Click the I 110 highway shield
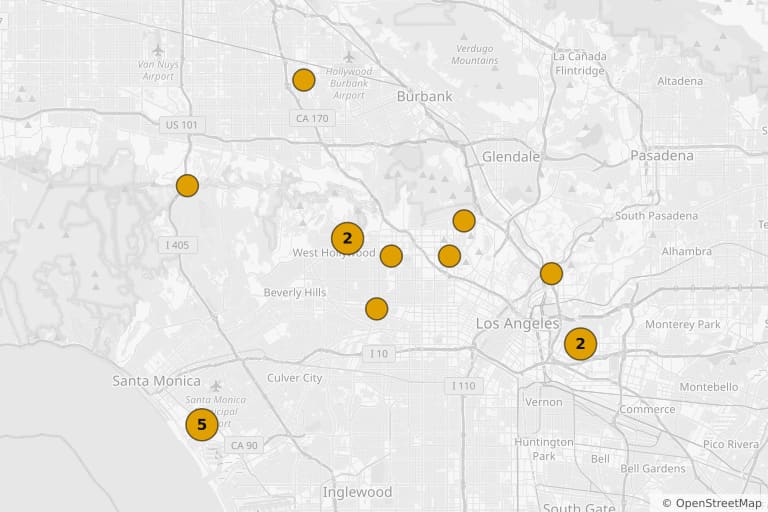 (x=463, y=386)
